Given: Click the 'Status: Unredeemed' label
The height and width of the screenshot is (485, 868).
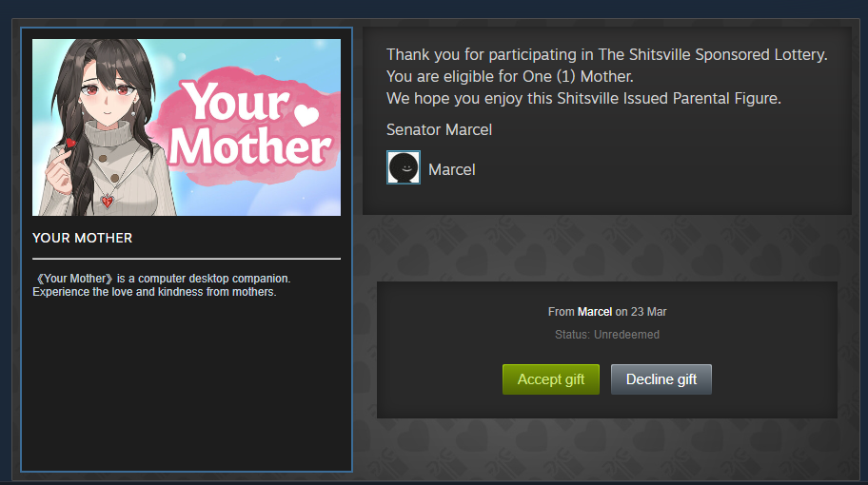Looking at the screenshot, I should pos(607,335).
